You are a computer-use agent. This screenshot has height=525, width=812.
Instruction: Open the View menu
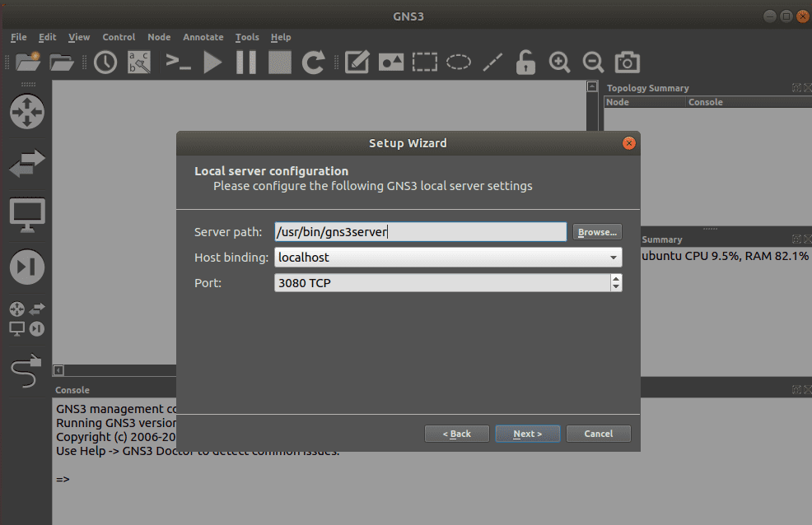[79, 37]
